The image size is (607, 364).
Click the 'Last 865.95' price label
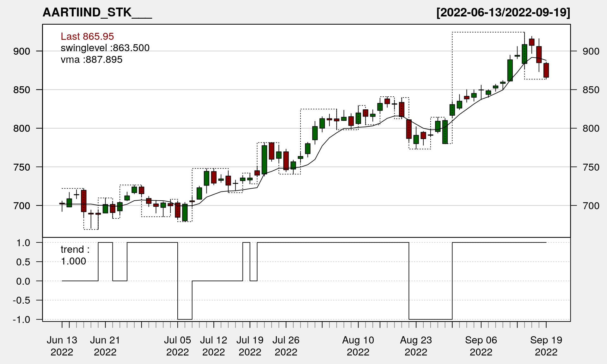click(87, 36)
